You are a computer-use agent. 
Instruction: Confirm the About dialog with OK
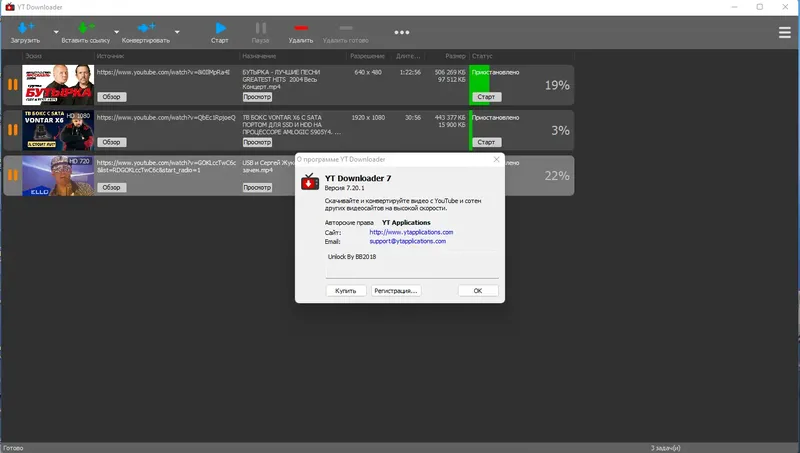[x=478, y=291]
